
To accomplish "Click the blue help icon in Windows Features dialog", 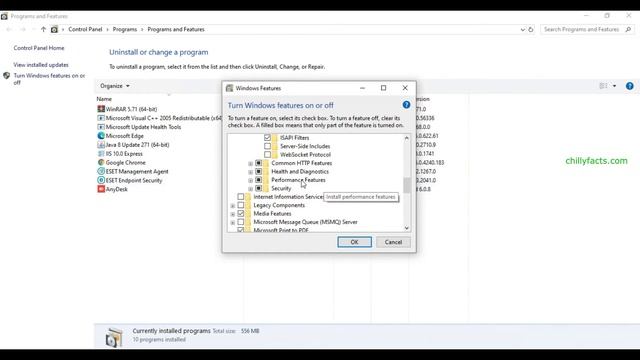I will [406, 105].
